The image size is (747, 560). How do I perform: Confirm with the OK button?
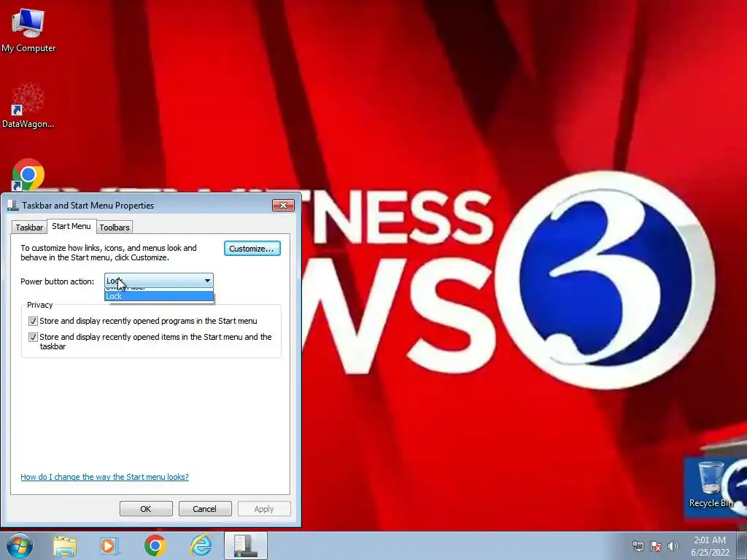click(146, 508)
